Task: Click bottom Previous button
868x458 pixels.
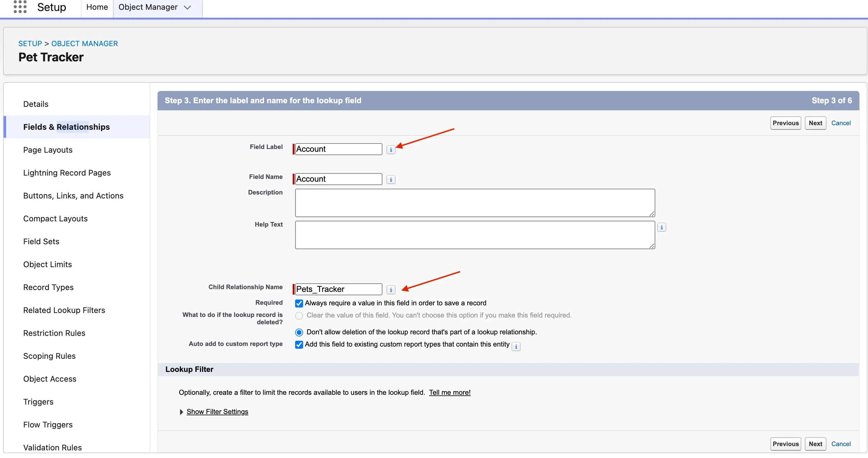Action: (785, 444)
